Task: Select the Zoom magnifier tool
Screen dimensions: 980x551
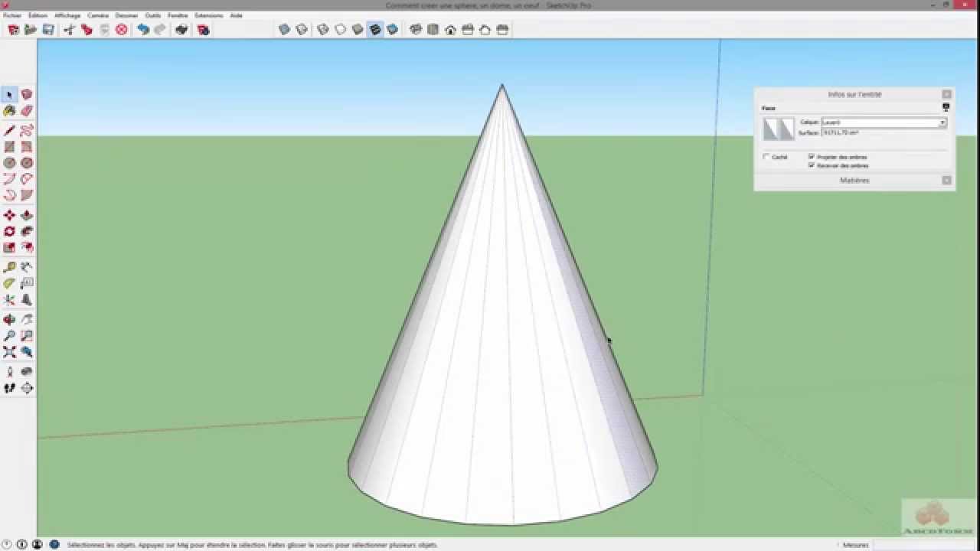Action: [9, 336]
